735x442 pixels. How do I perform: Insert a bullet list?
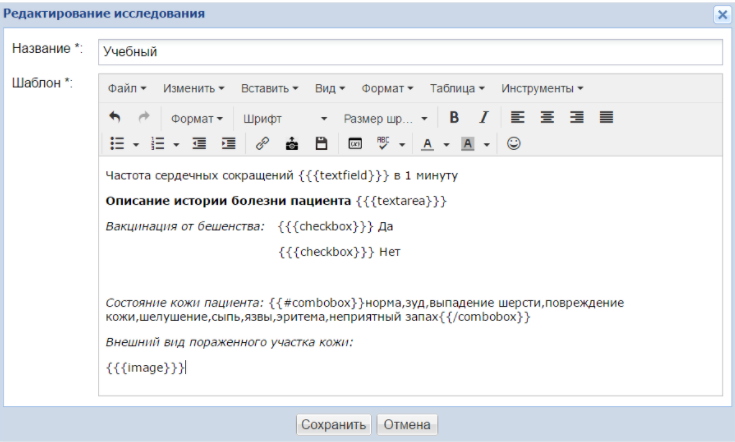tap(116, 143)
